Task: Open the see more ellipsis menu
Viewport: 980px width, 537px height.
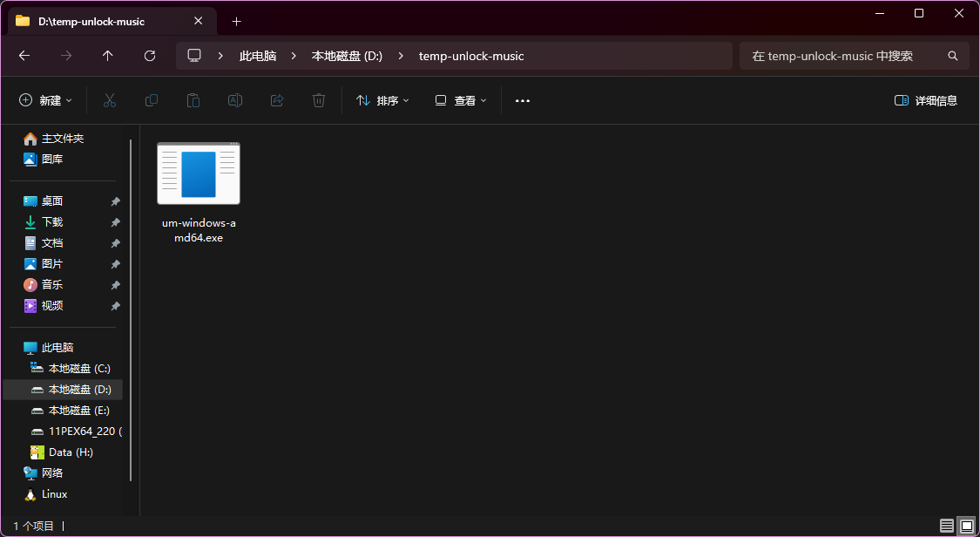Action: click(523, 100)
